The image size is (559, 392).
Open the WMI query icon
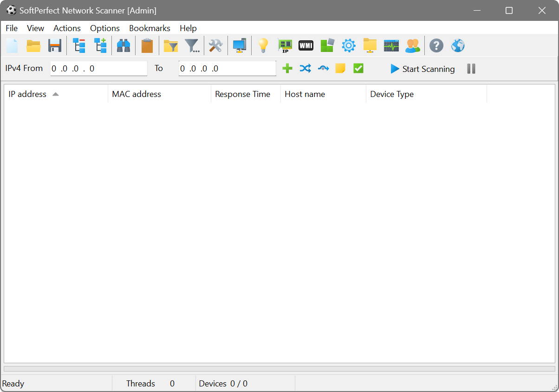[x=305, y=45]
